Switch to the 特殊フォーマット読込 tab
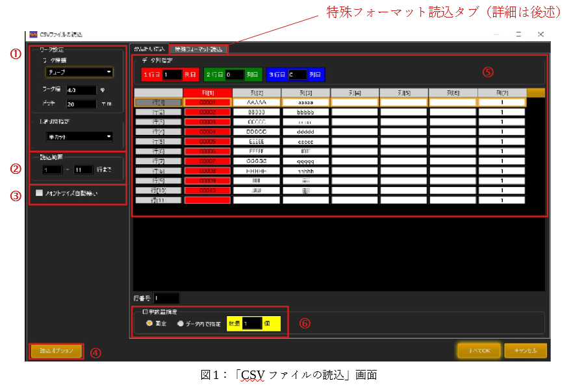 [x=198, y=49]
